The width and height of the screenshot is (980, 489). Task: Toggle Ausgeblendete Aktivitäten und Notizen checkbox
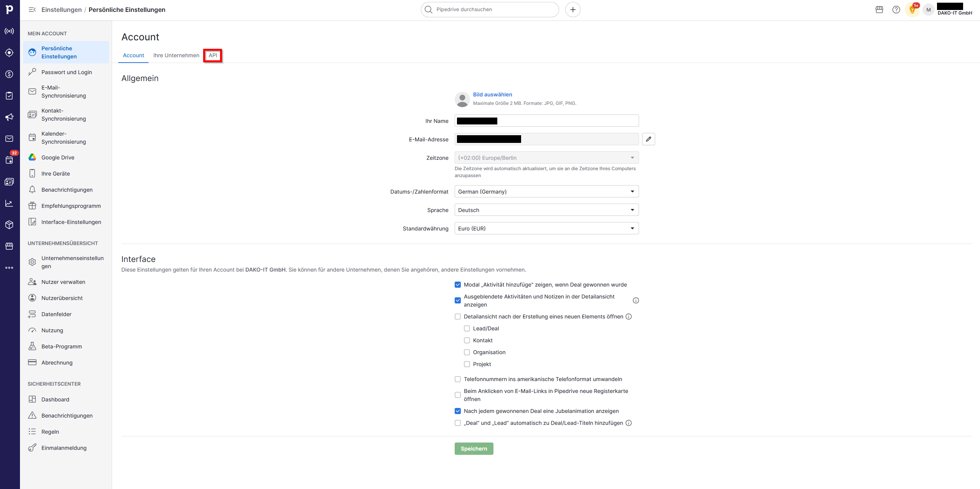(x=458, y=300)
